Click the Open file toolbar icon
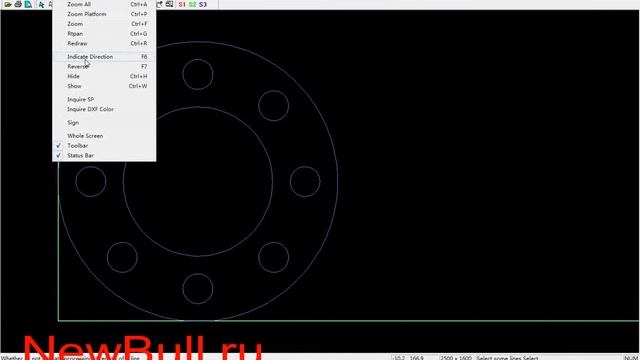 click(8, 4)
